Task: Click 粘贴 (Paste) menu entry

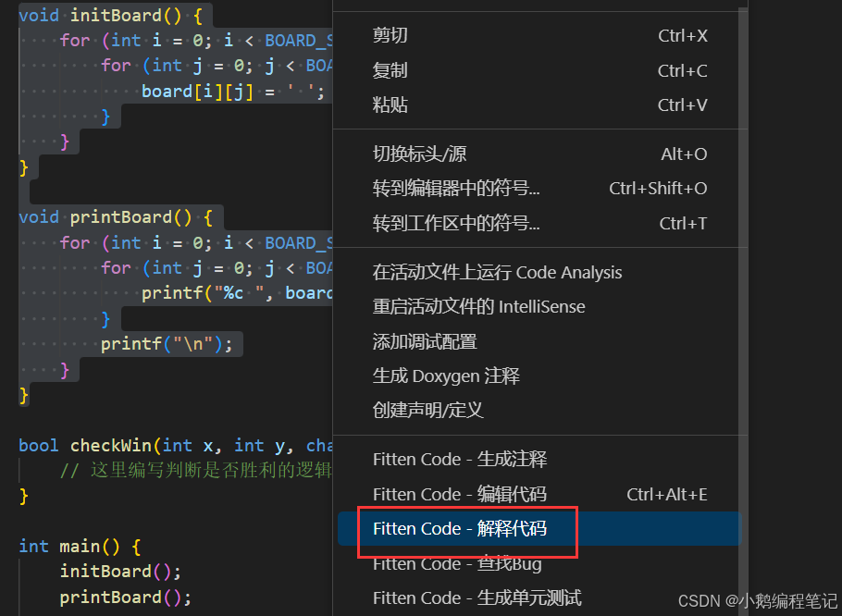Action: pos(539,105)
